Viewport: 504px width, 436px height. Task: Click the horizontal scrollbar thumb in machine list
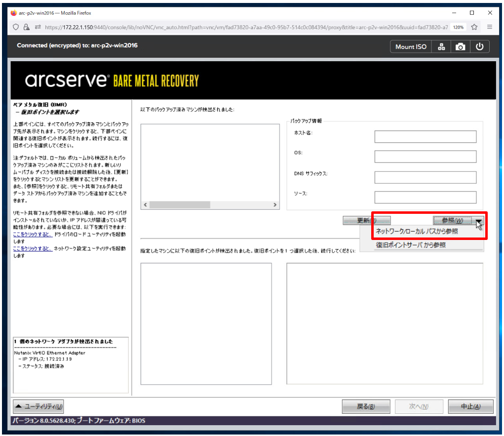180,204
